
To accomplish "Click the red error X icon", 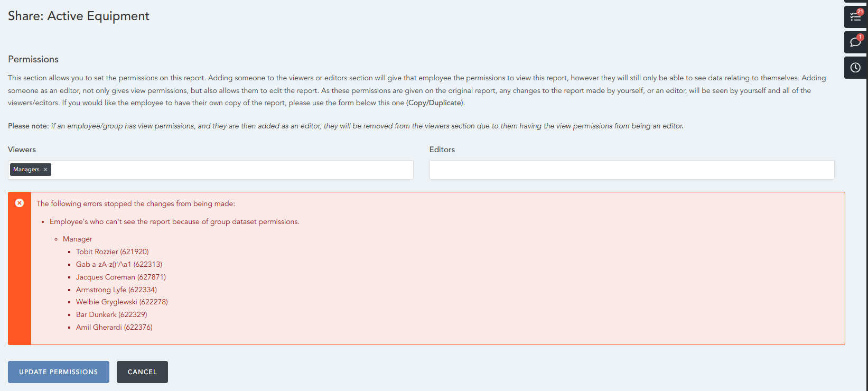I will tap(20, 203).
